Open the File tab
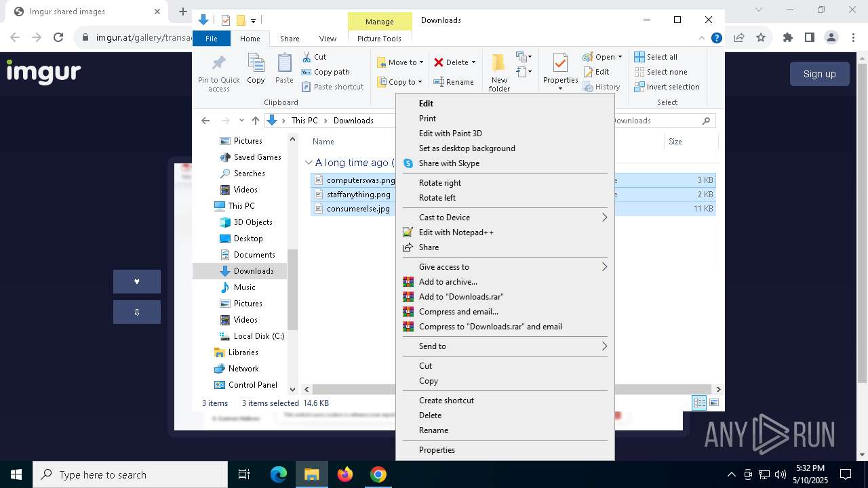Image resolution: width=868 pixels, height=488 pixels. 212,39
